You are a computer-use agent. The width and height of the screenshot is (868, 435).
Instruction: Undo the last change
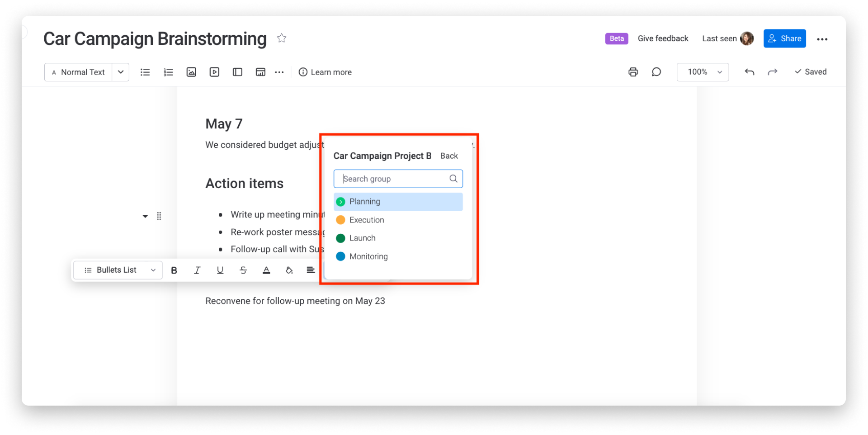(749, 72)
